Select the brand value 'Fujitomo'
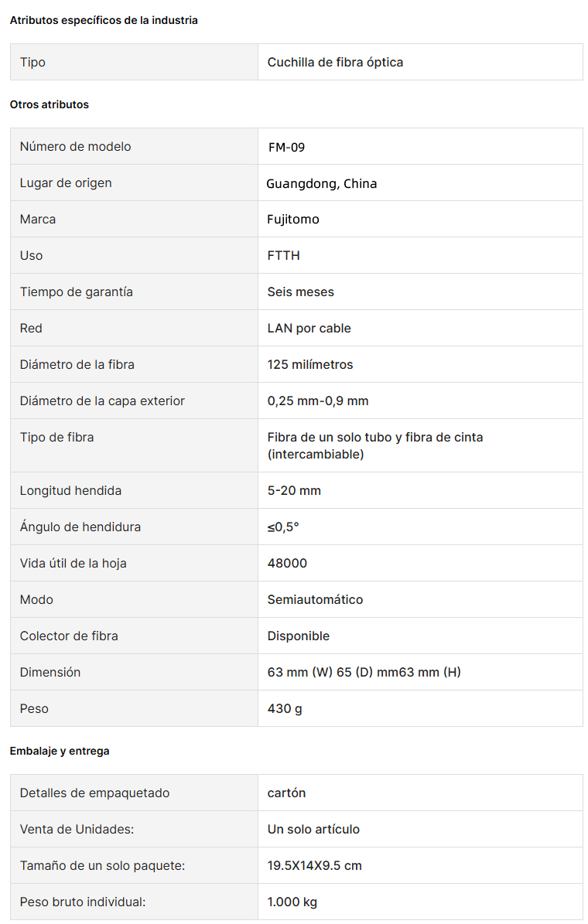 pos(293,220)
